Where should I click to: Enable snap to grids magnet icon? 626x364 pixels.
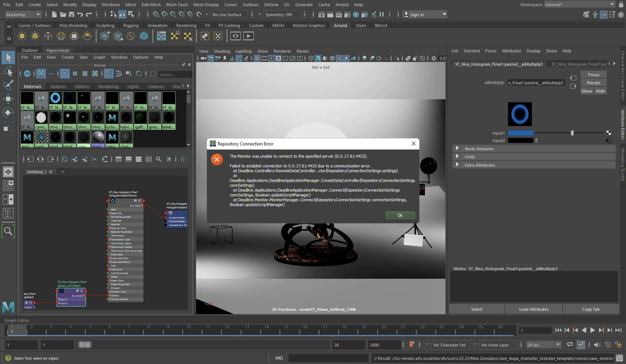[x=156, y=14]
